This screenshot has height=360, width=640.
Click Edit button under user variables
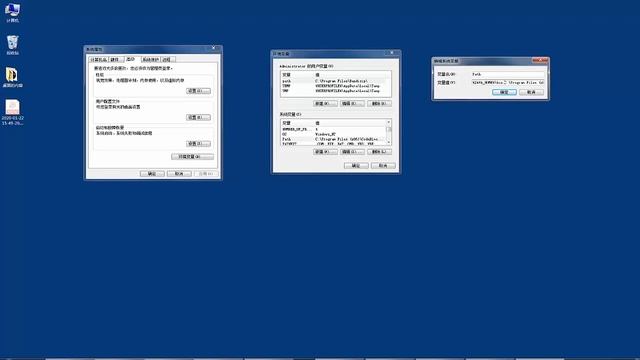[352, 104]
